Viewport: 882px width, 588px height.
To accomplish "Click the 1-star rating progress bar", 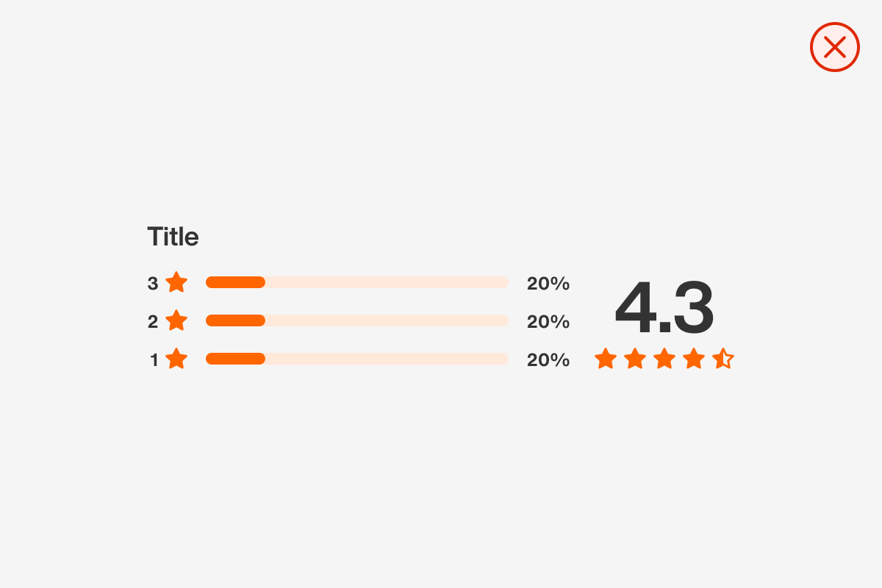I will tap(356, 359).
